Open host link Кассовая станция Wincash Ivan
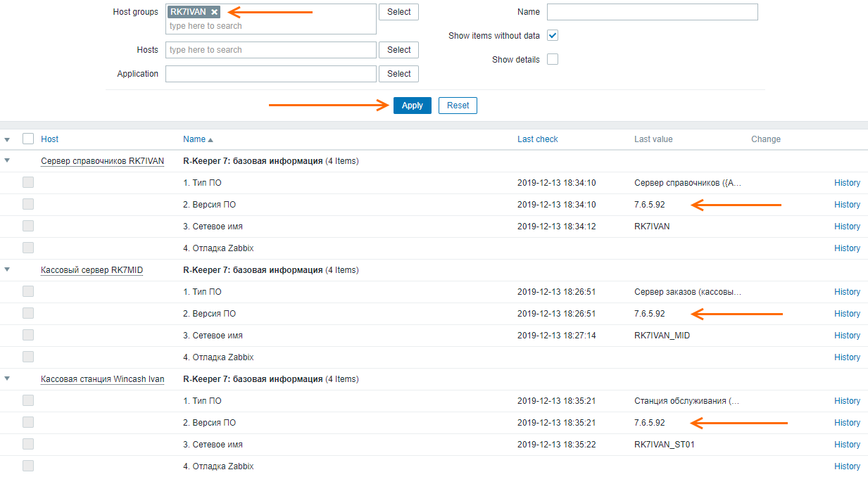Image resolution: width=868 pixels, height=477 pixels. [102, 379]
